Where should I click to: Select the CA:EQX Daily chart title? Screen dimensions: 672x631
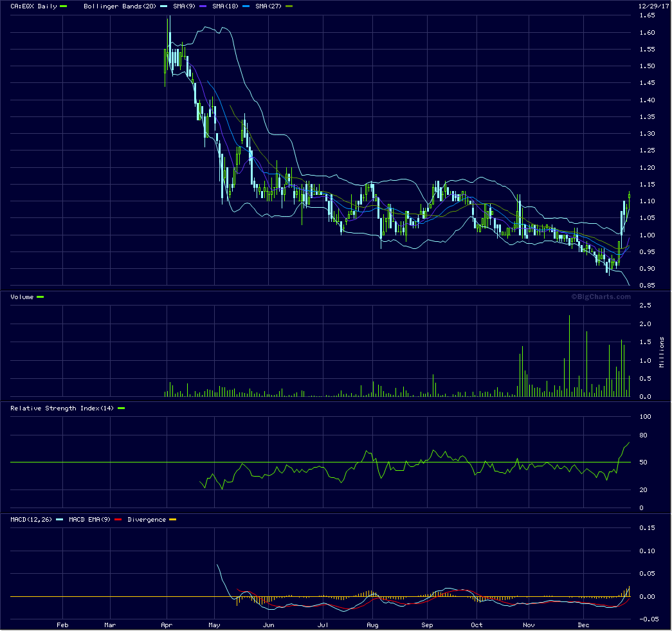pos(33,6)
